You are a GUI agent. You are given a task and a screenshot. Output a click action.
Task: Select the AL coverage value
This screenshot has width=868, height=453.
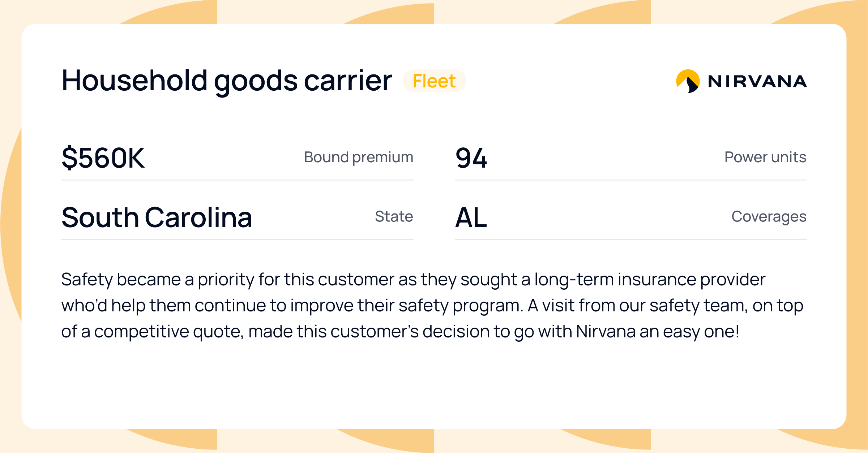pos(471,217)
